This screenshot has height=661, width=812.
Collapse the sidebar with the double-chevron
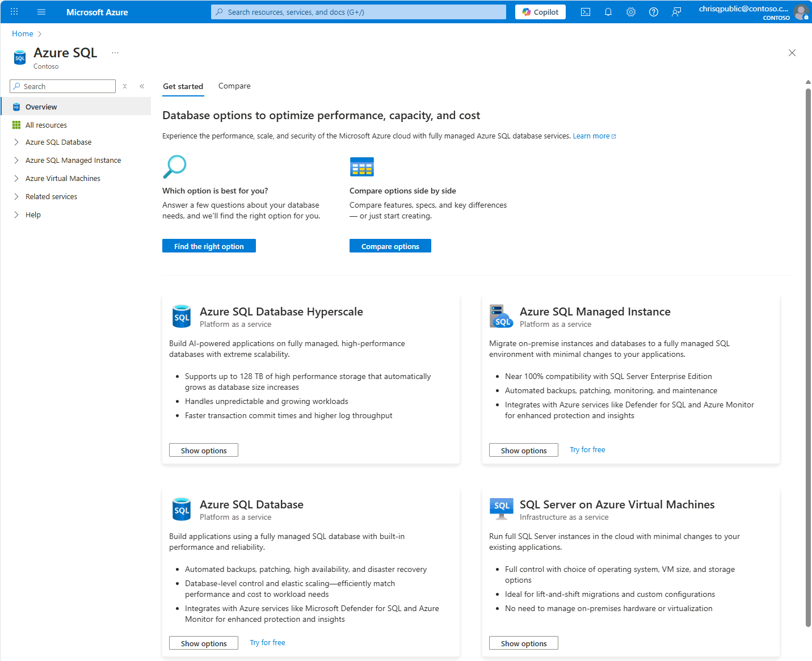142,86
